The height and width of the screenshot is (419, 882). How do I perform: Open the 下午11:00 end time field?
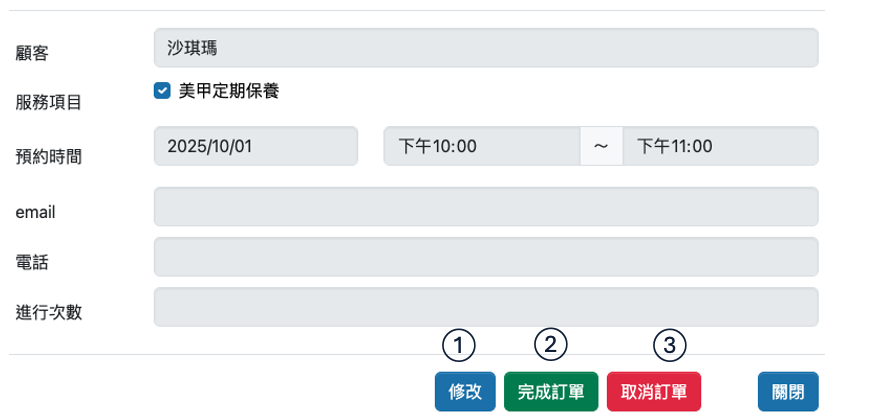point(720,146)
